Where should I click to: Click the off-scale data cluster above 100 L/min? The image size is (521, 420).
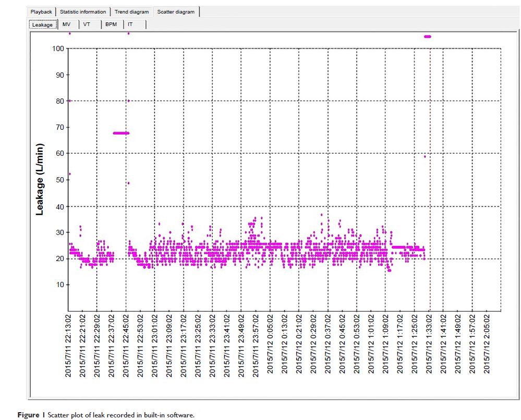pos(427,36)
